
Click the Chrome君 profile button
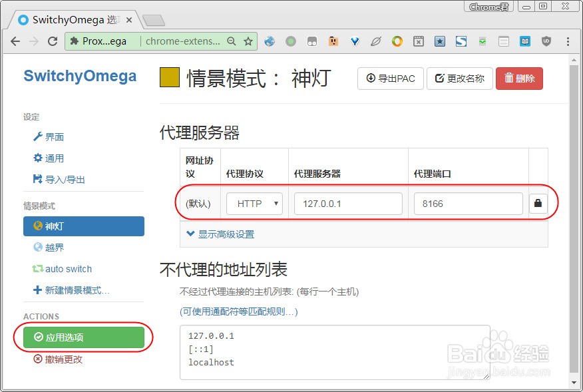pos(488,7)
